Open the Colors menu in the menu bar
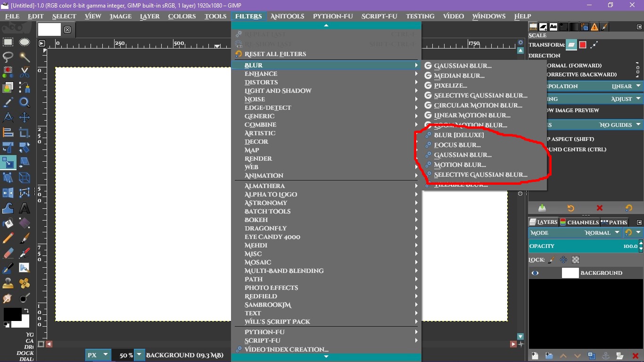 (182, 16)
